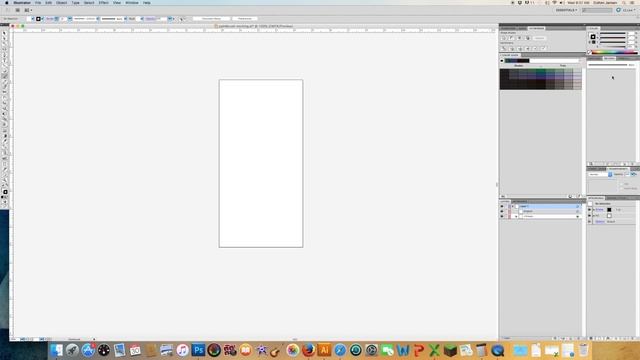Expand the Stroke row in Appearance panel
The width and height of the screenshot is (640, 360).
pyautogui.click(x=594, y=209)
